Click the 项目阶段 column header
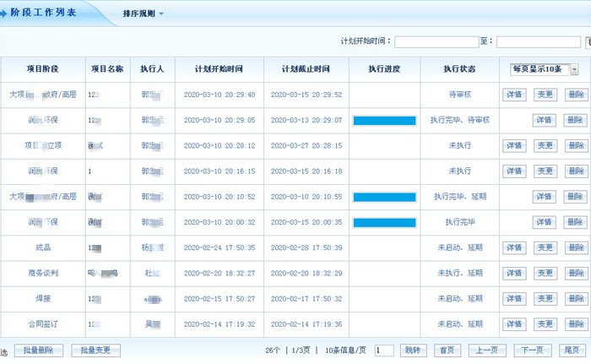This screenshot has height=364, width=591. tap(42, 69)
